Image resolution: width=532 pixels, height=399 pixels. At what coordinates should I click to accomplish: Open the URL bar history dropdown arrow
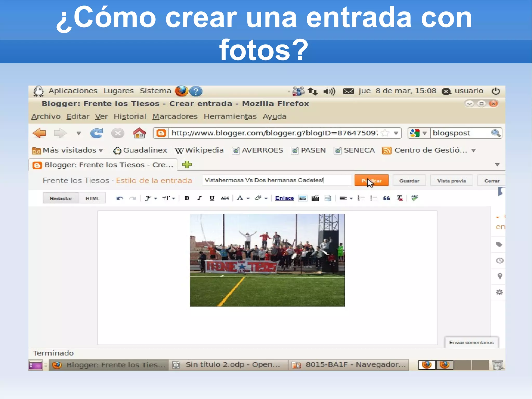[x=396, y=133]
